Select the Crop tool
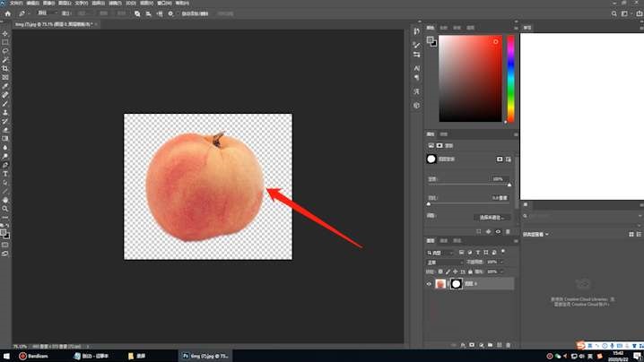The width and height of the screenshot is (644, 362). coord(5,68)
